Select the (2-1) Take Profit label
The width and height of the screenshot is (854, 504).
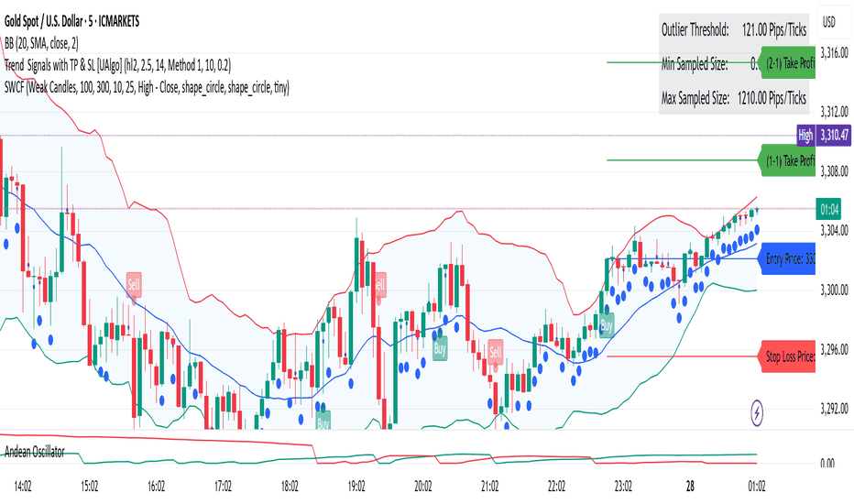pos(786,62)
